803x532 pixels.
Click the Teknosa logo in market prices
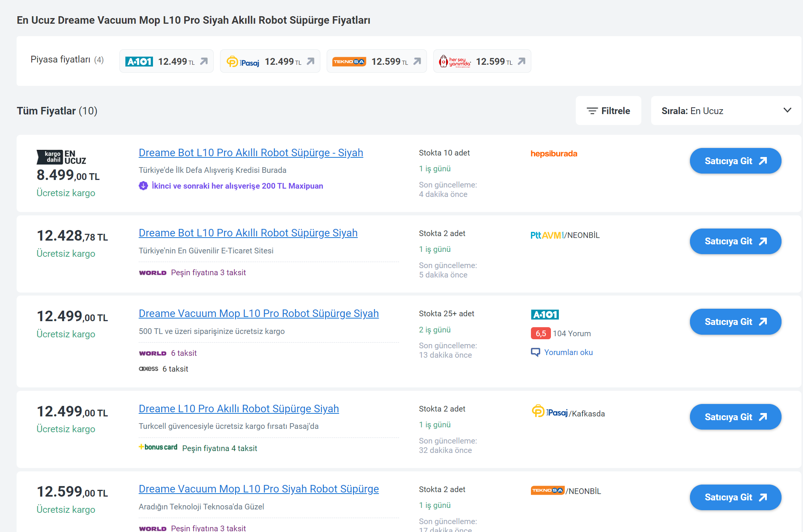click(349, 61)
